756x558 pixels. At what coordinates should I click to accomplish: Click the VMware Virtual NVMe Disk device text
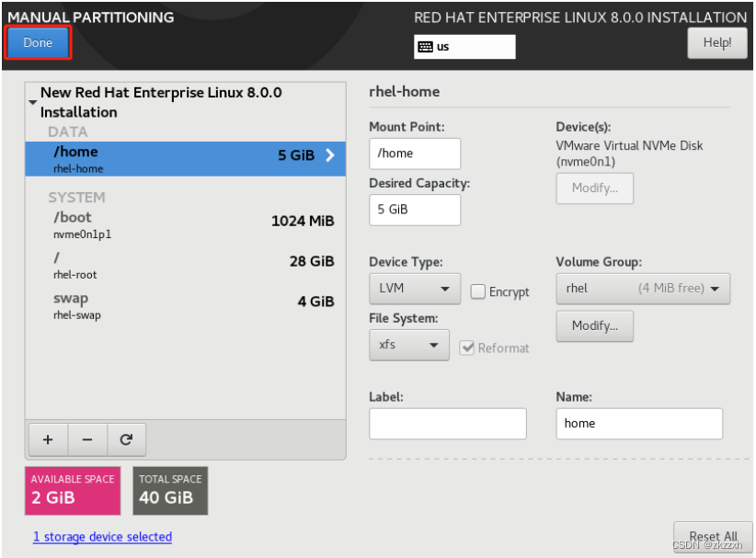click(629, 154)
